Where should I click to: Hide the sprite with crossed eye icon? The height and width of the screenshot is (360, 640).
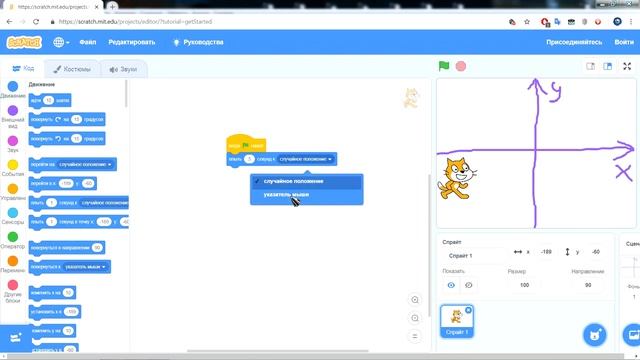pos(468,285)
